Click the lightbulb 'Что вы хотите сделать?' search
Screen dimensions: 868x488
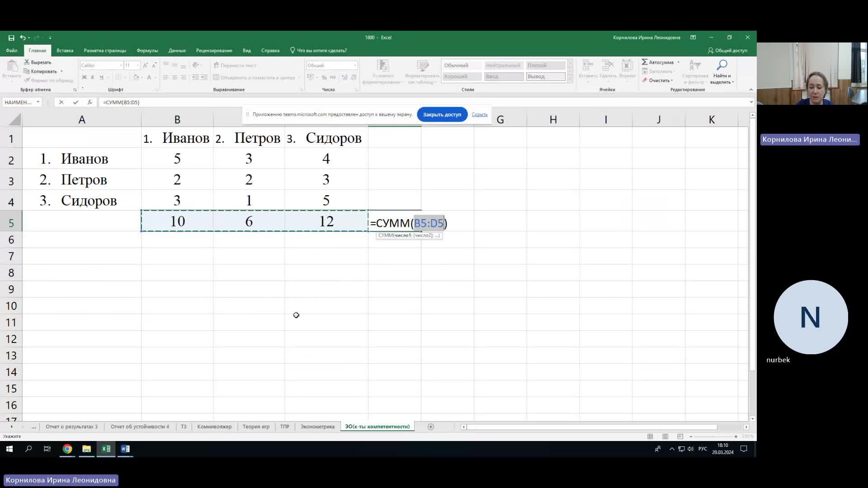tap(318, 50)
